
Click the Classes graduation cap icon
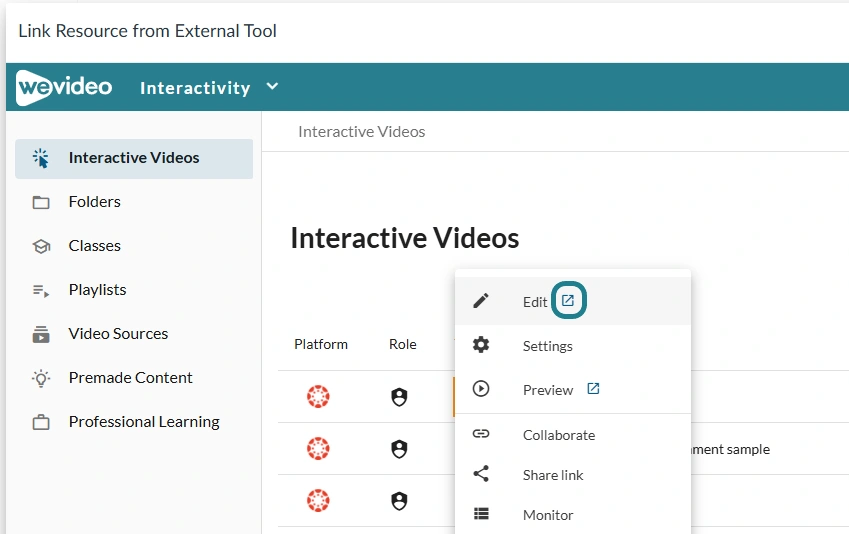click(41, 246)
